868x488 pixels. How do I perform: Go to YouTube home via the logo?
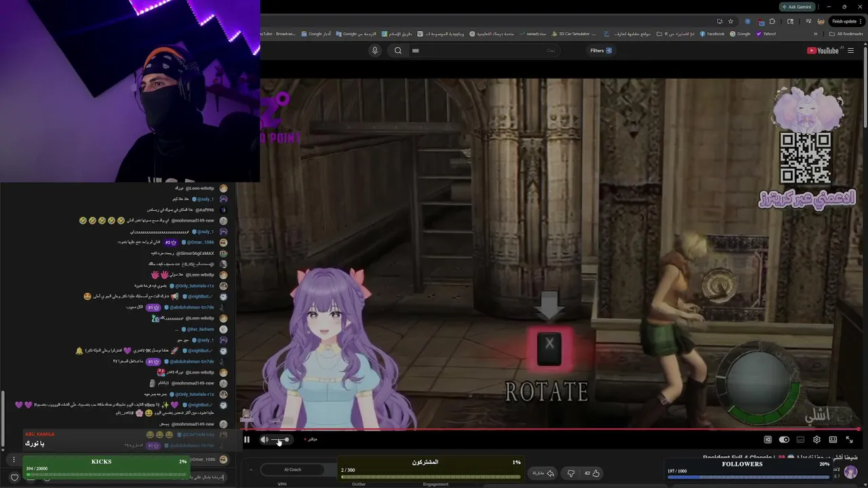click(823, 51)
